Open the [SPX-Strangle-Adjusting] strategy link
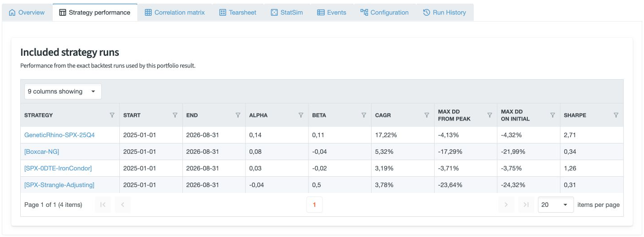 [59, 185]
